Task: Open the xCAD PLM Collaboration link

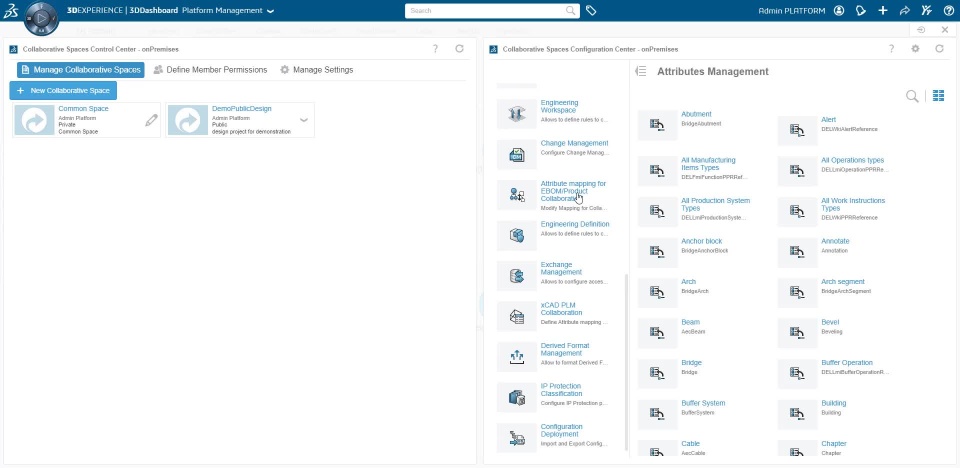Action: click(x=561, y=309)
